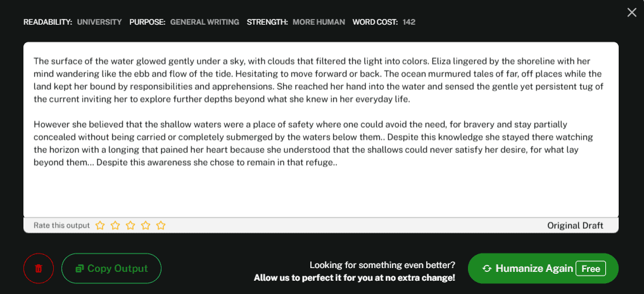Image resolution: width=644 pixels, height=294 pixels.
Task: Delete the output with the trash icon
Action: (x=39, y=268)
